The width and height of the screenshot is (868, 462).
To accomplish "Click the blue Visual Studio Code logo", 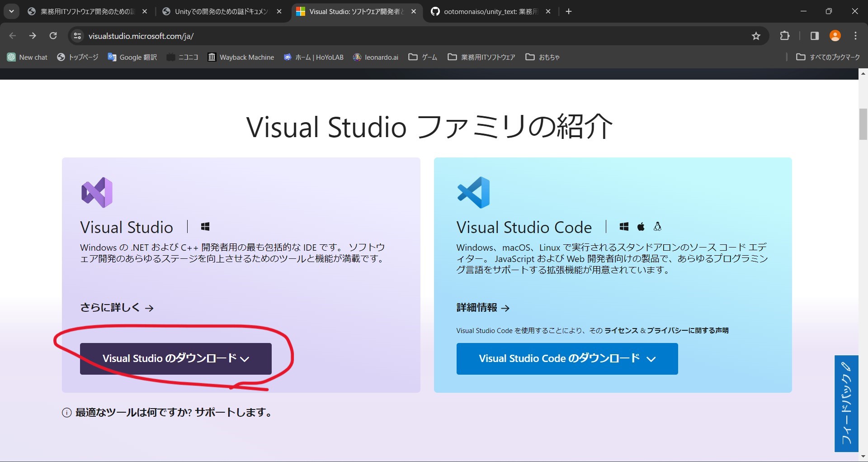I will pyautogui.click(x=473, y=192).
